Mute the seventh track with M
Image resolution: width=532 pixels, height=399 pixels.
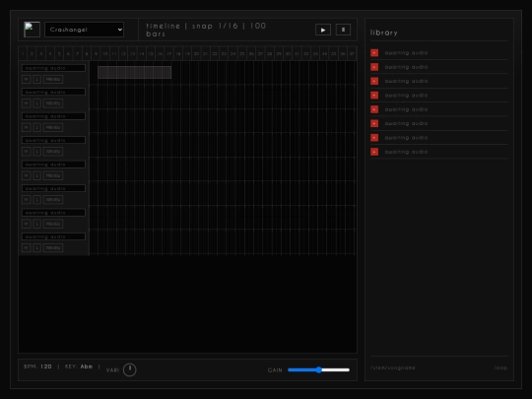pos(27,224)
